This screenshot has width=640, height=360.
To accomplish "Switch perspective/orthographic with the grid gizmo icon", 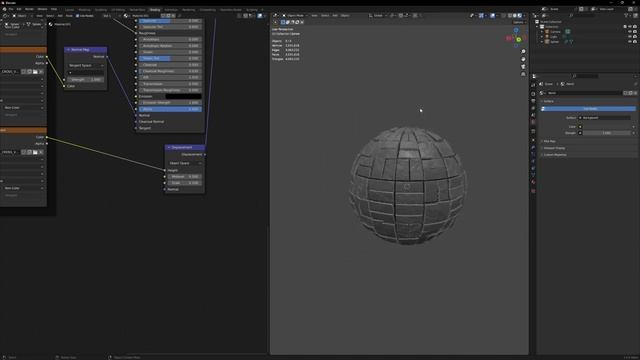I will tap(523, 74).
